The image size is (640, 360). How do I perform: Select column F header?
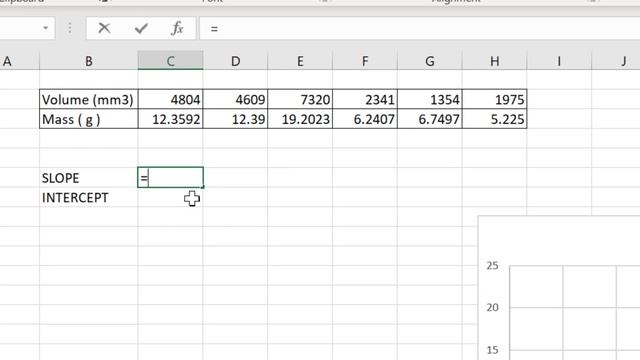(x=365, y=61)
